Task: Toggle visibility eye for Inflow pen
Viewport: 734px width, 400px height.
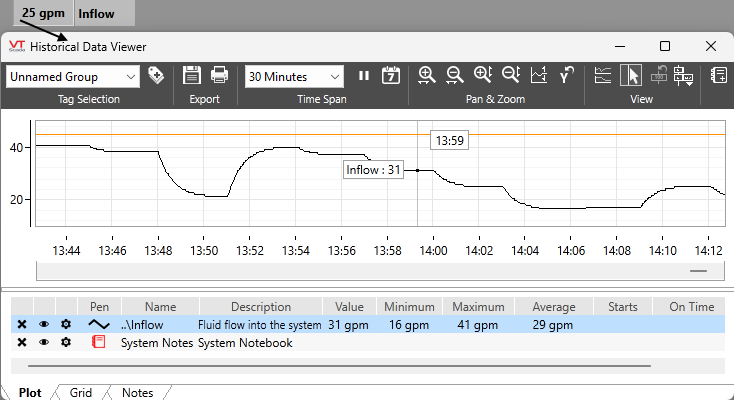Action: tap(44, 325)
